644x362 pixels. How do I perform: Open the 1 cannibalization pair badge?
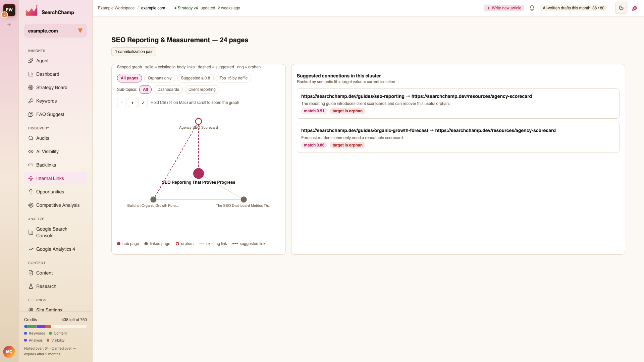pyautogui.click(x=134, y=52)
